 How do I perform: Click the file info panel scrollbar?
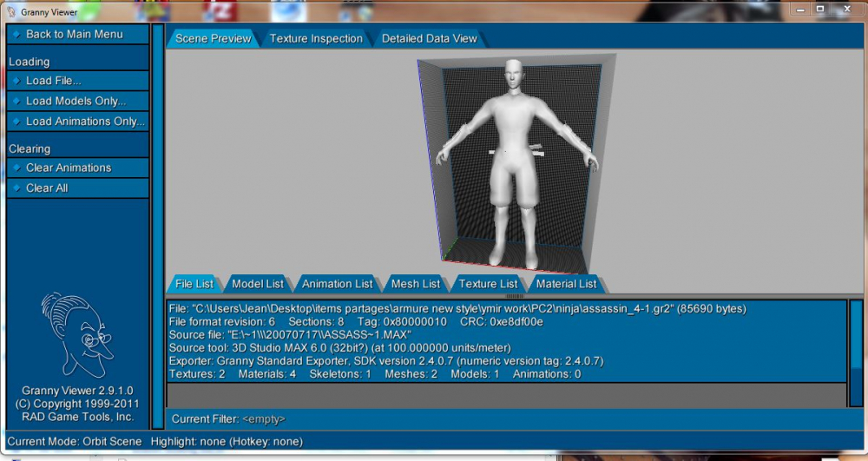[856, 353]
